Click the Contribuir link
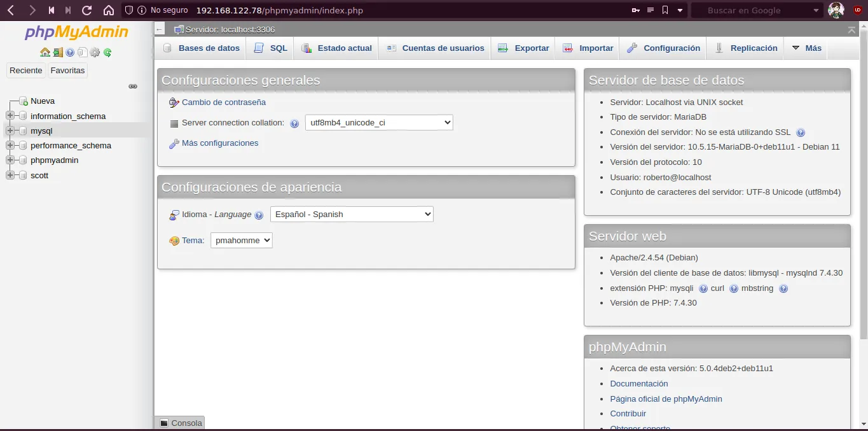The image size is (868, 431). (x=628, y=413)
